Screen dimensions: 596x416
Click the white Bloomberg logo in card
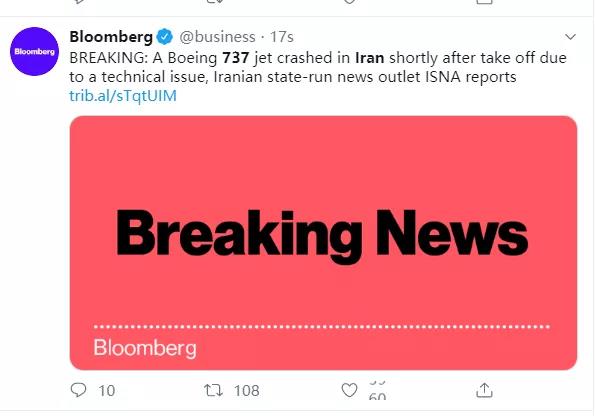pyautogui.click(x=145, y=348)
